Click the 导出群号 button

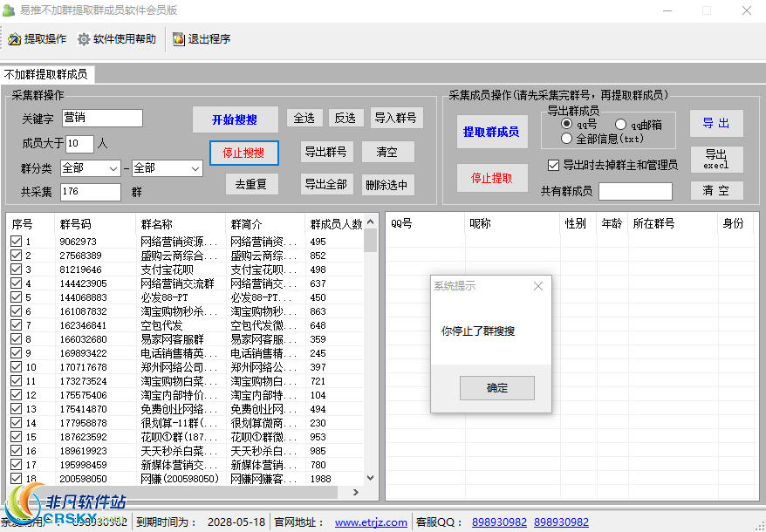coord(326,152)
